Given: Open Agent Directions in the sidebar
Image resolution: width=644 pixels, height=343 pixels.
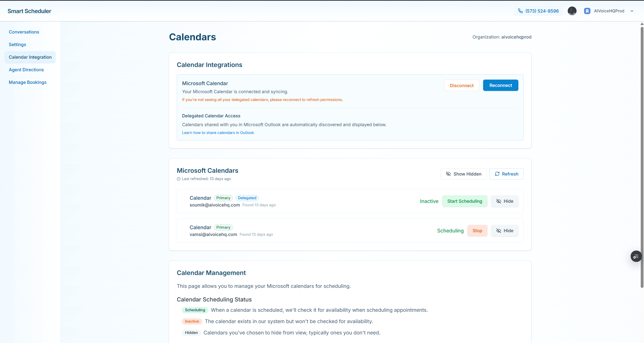Looking at the screenshot, I should (26, 70).
